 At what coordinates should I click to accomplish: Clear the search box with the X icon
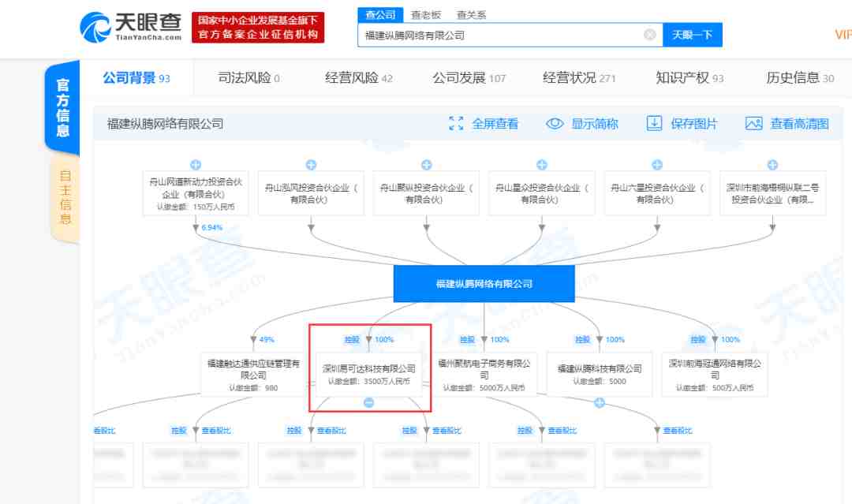pyautogui.click(x=649, y=35)
